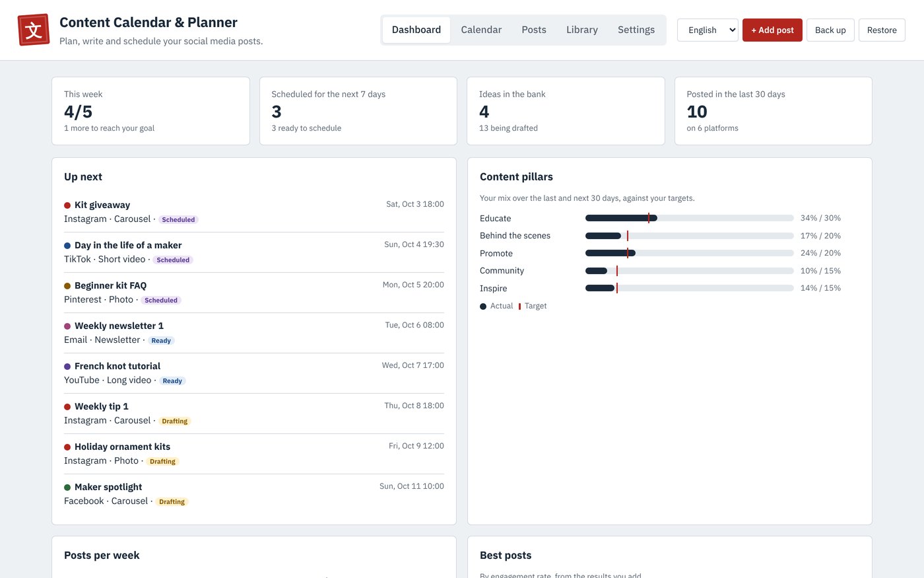924x578 pixels.
Task: Click the Scheduled badge on Kit giveaway
Action: pyautogui.click(x=178, y=220)
